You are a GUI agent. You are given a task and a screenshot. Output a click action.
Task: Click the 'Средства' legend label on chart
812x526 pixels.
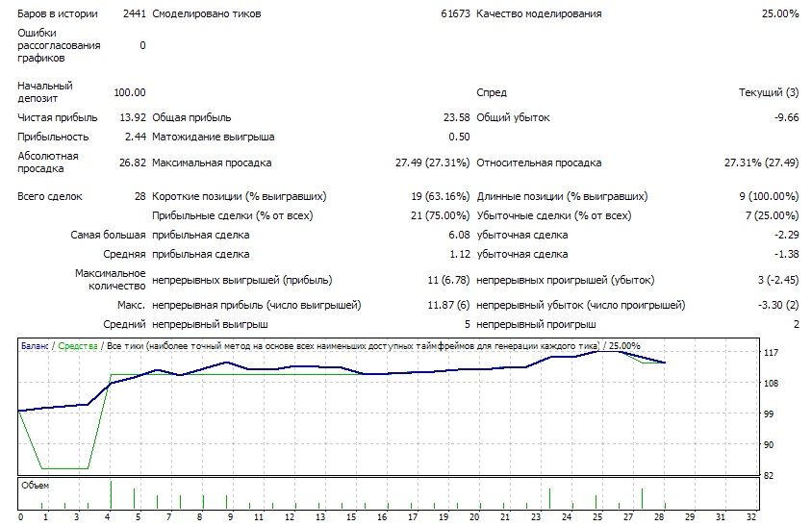(78, 346)
